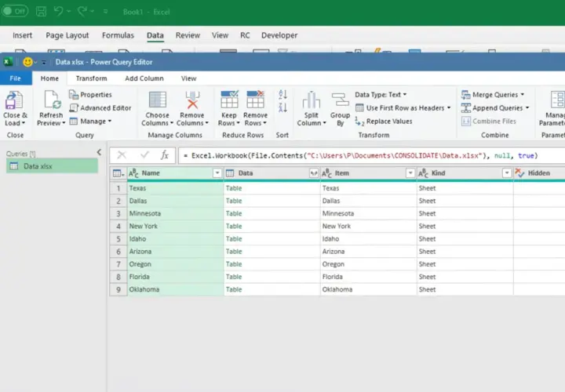Click Combine Files
This screenshot has width=565, height=392.
pos(489,122)
